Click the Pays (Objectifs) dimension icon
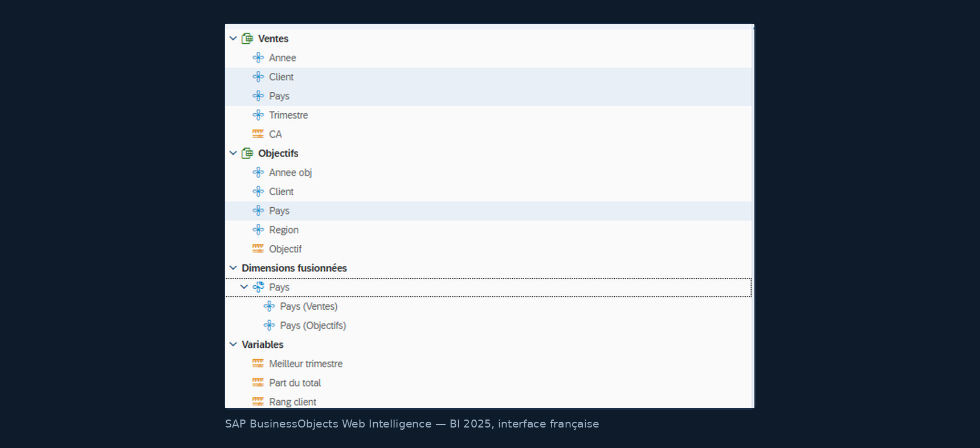Viewport: 980px width, 448px height. point(269,326)
